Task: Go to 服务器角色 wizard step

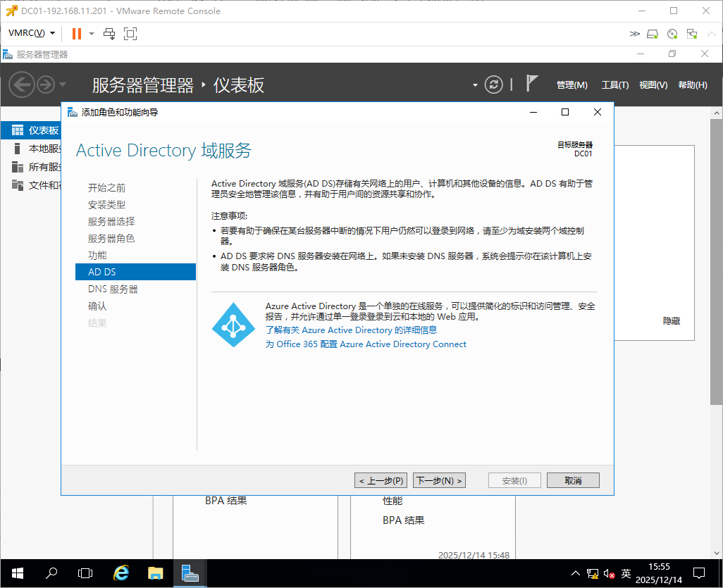Action: pos(111,238)
